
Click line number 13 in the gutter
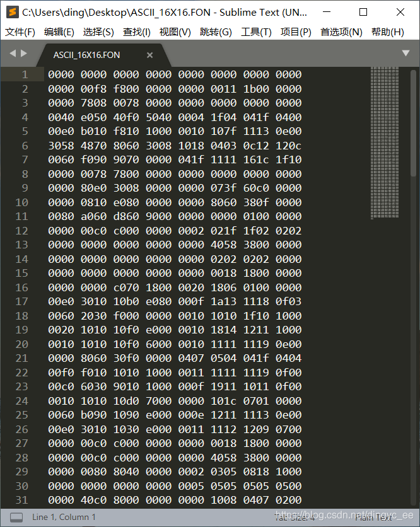pos(21,245)
